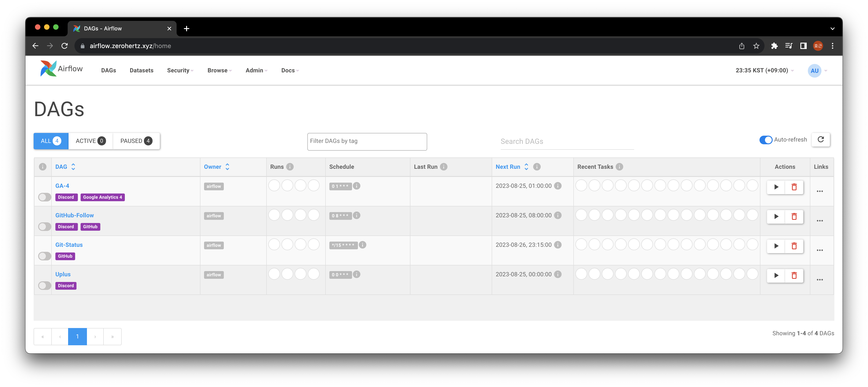
Task: Click GA-4 first run status circle
Action: coord(274,185)
